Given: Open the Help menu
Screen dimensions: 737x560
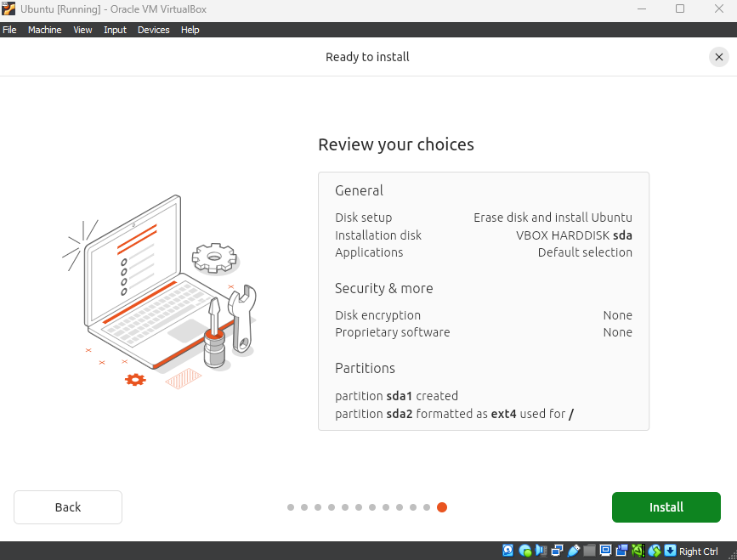Looking at the screenshot, I should coord(190,30).
